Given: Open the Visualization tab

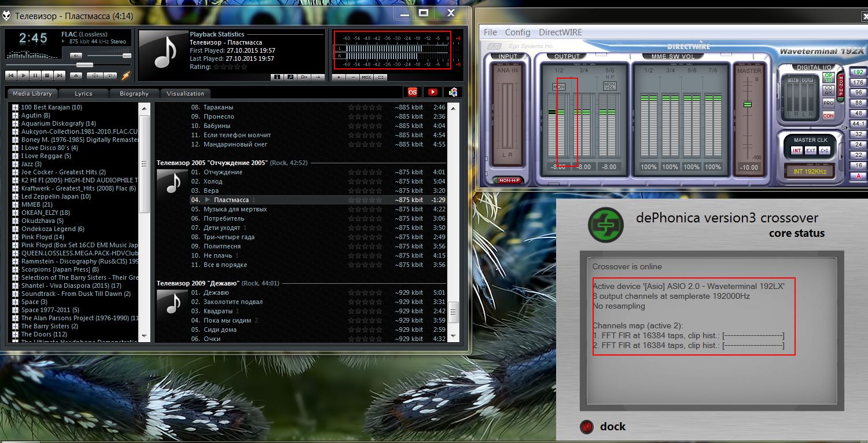Looking at the screenshot, I should (x=185, y=93).
